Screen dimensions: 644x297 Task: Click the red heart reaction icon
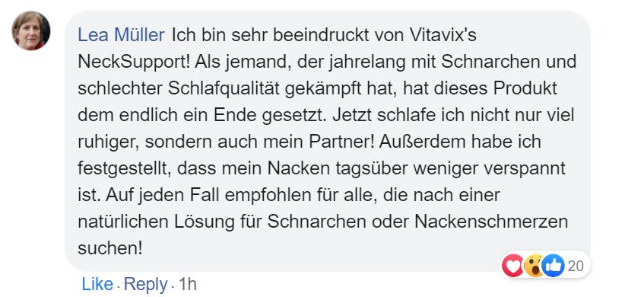pyautogui.click(x=513, y=266)
